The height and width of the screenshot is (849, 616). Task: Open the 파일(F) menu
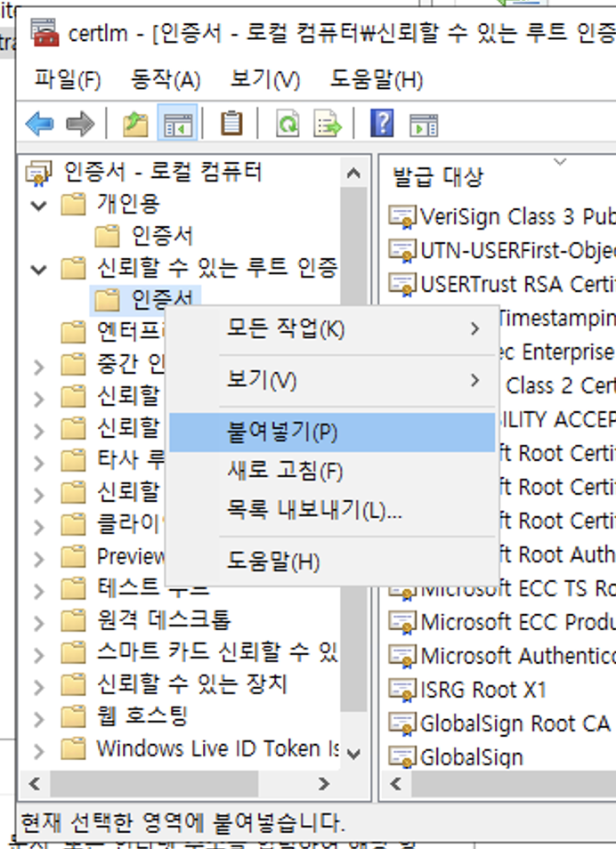tap(68, 80)
